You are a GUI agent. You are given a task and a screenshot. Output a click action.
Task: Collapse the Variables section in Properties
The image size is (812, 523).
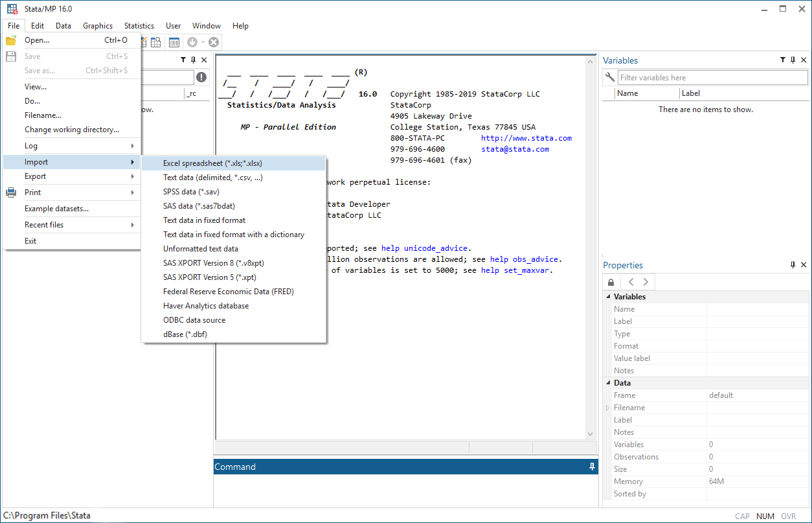607,296
